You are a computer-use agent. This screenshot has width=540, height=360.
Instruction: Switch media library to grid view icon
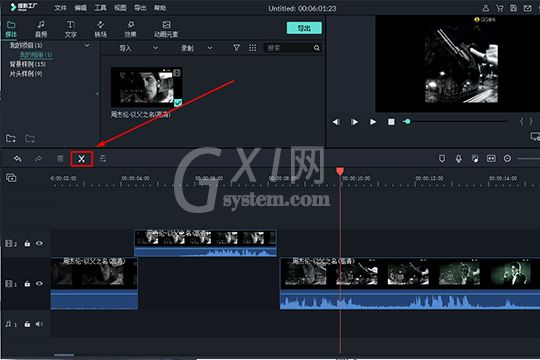click(252, 48)
